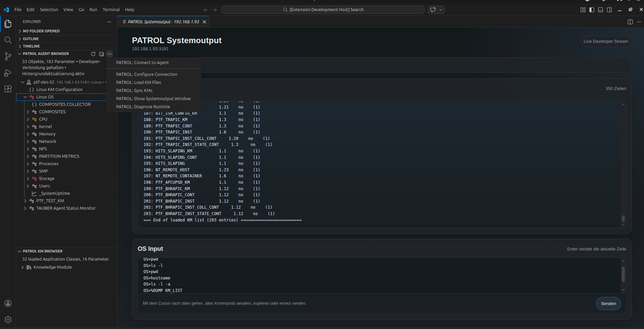Open the Manage gear icon
Viewport: 644px width, 329px height.
click(x=8, y=320)
